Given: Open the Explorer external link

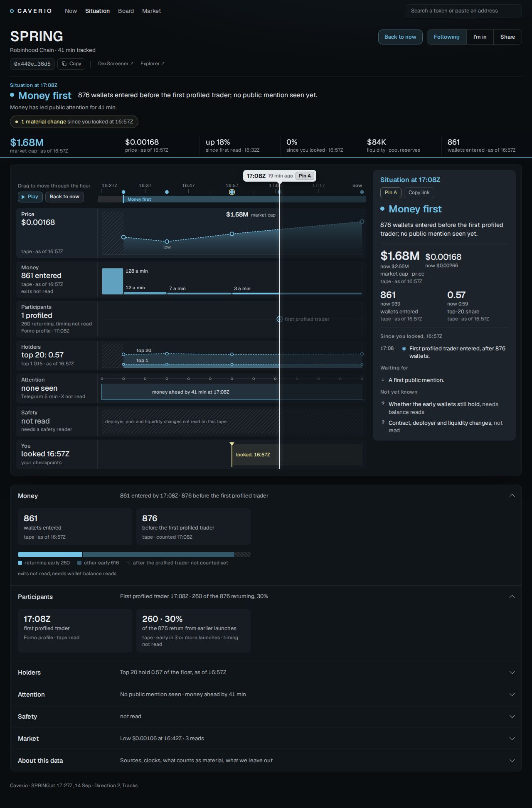Looking at the screenshot, I should click(x=152, y=64).
